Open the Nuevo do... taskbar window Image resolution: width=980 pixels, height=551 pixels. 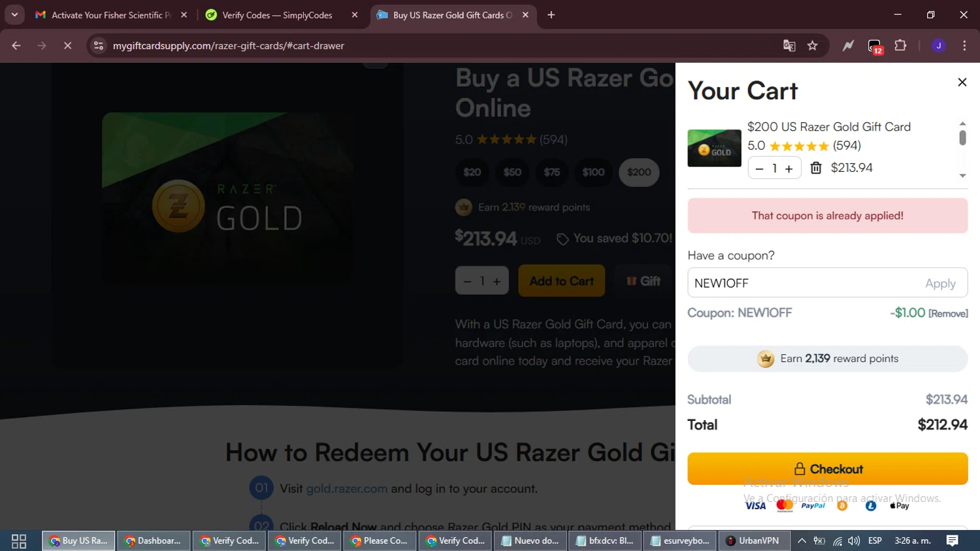(x=531, y=541)
